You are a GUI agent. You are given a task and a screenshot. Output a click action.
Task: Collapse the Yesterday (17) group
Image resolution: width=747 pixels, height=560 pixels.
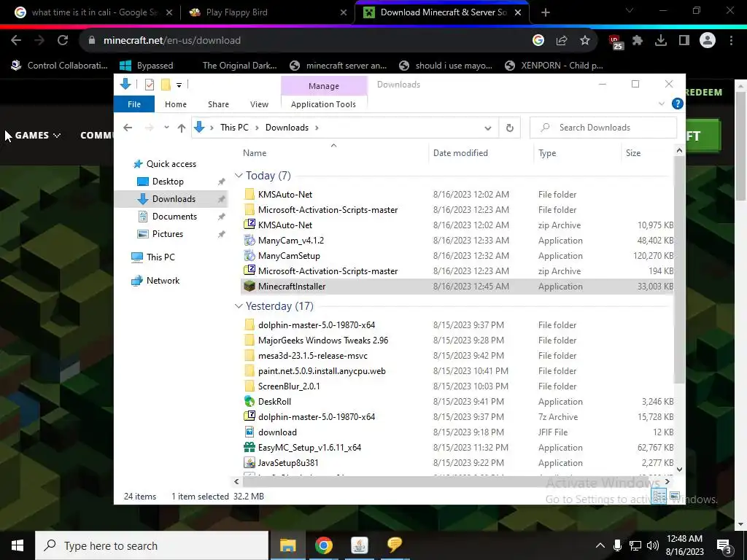[x=239, y=306]
